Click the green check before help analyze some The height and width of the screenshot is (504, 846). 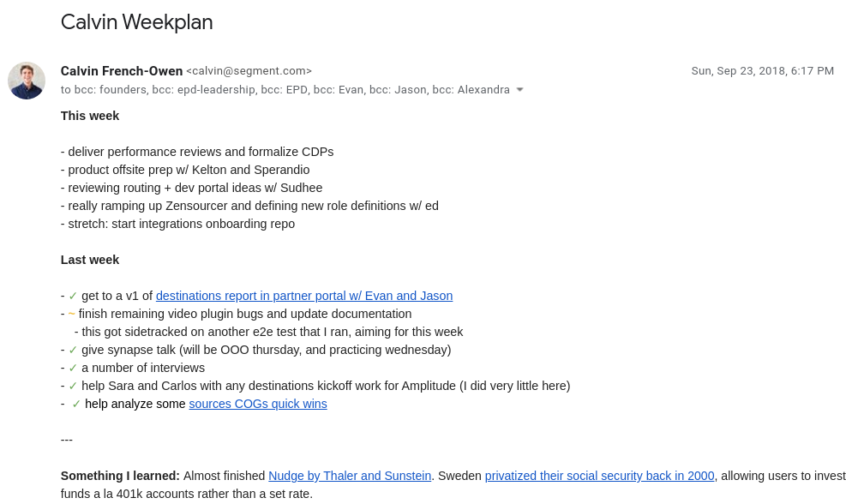[x=76, y=405]
